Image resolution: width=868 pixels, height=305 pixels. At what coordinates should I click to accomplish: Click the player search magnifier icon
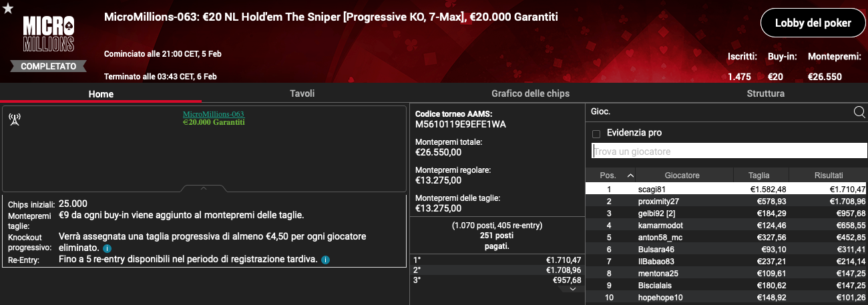pos(859,112)
